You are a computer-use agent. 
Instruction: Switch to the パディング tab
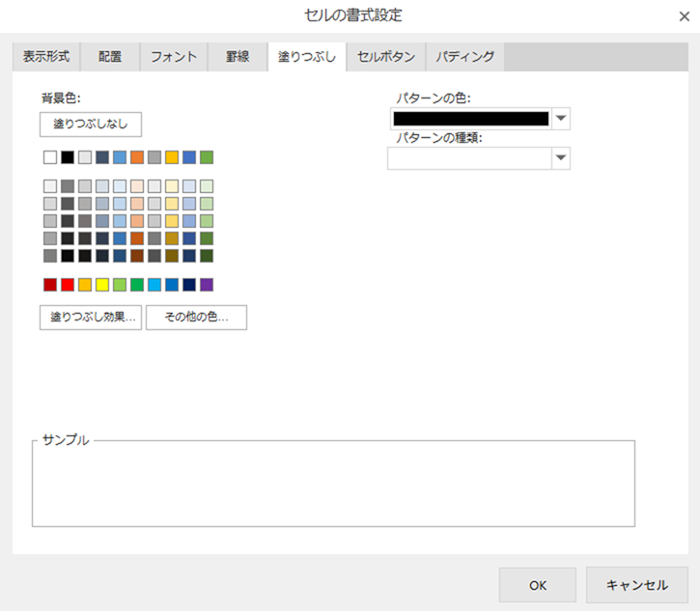(x=464, y=57)
